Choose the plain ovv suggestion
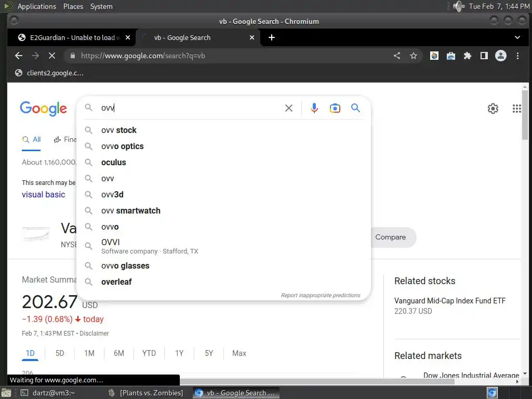Image resolution: width=532 pixels, height=399 pixels. click(x=223, y=179)
